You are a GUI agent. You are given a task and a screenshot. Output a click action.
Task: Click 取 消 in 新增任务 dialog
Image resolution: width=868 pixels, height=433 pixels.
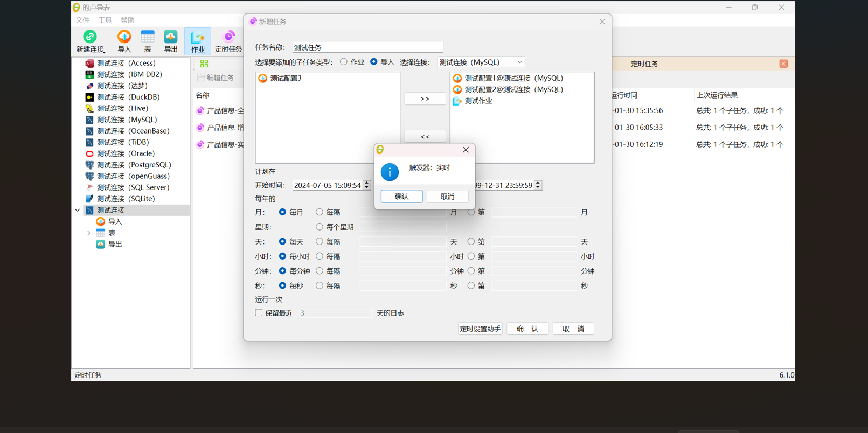pos(573,329)
